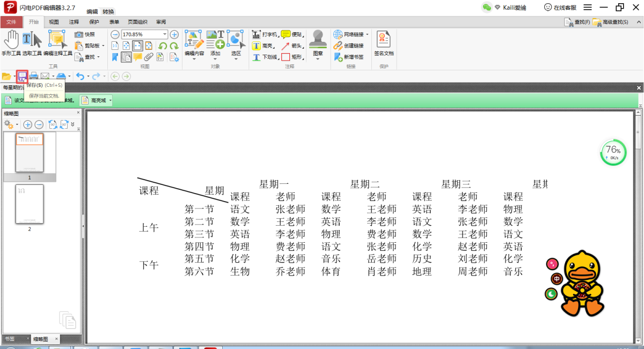Image resolution: width=644 pixels, height=349 pixels.
Task: Switch to the 注释 ribbon tab
Action: (74, 22)
